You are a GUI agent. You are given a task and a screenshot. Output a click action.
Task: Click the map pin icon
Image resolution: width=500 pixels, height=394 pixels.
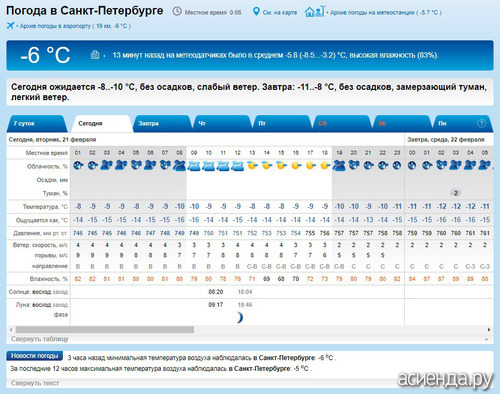(x=256, y=12)
